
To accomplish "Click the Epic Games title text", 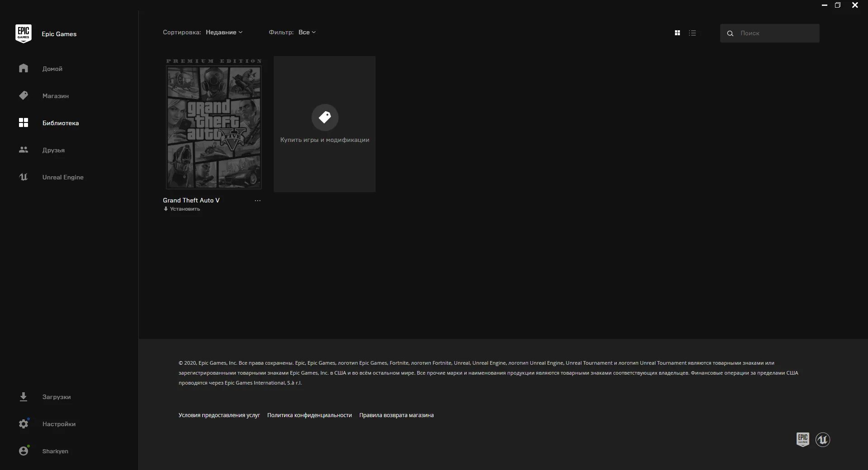I will (x=59, y=34).
